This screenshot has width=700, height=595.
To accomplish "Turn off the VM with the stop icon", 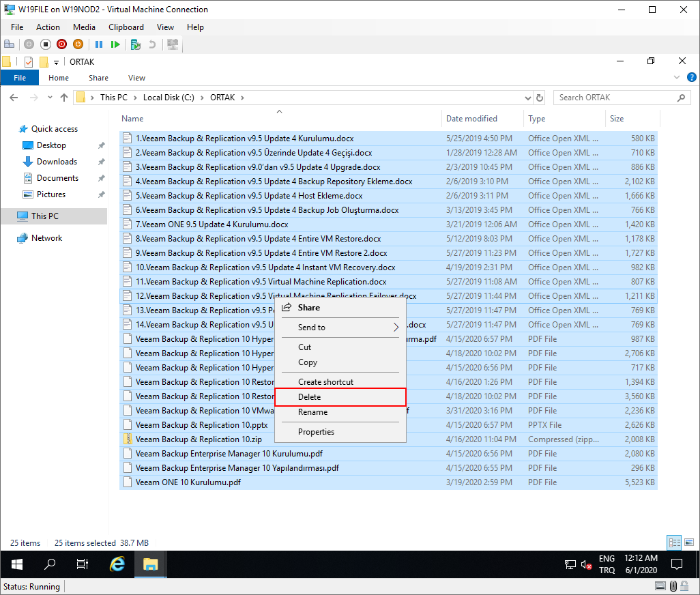I will click(x=46, y=44).
